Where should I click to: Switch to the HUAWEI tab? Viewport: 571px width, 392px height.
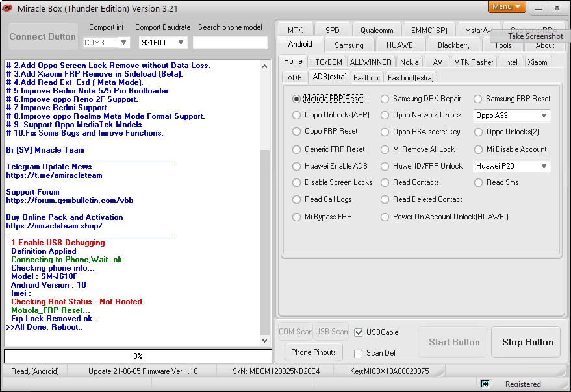coord(401,45)
